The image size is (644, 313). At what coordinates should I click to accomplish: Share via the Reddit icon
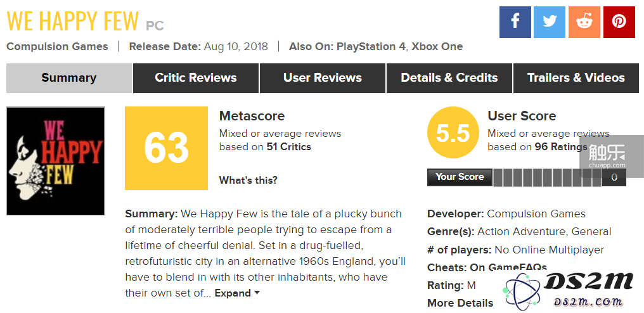(x=584, y=22)
